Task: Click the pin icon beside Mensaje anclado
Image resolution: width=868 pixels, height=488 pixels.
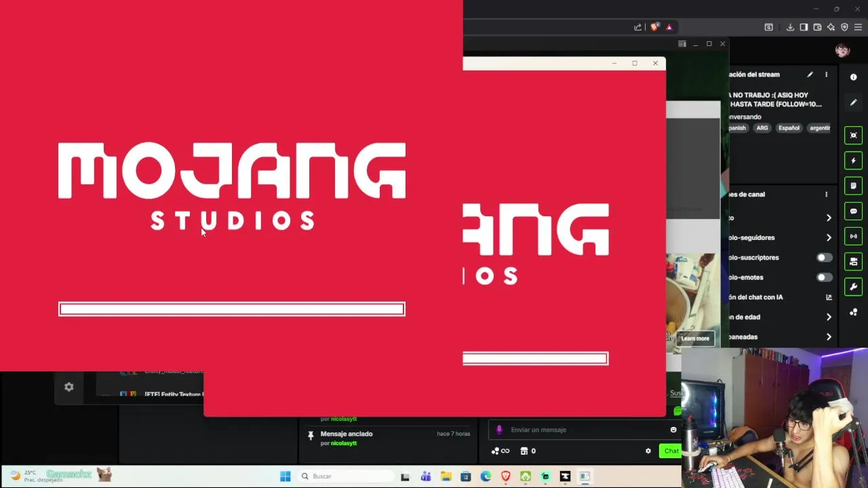Action: pyautogui.click(x=311, y=436)
